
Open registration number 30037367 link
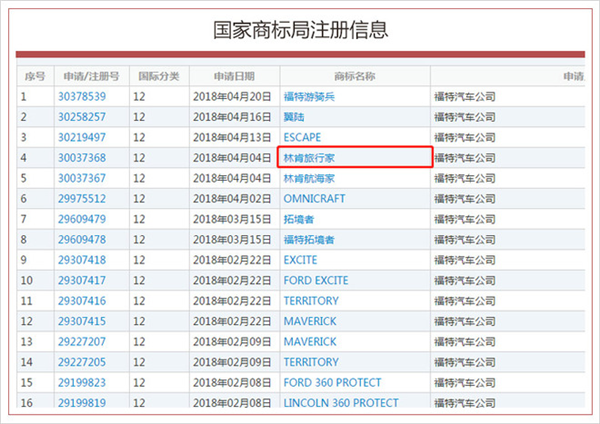(82, 178)
